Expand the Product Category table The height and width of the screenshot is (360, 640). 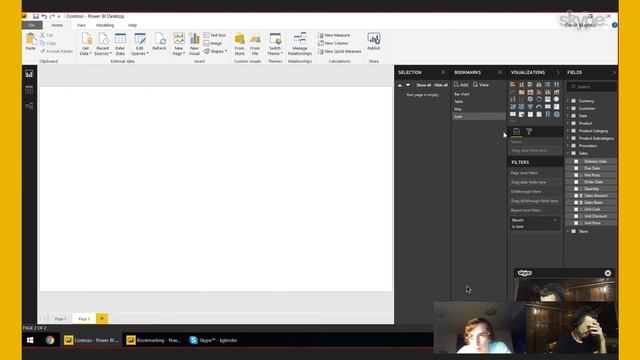568,131
